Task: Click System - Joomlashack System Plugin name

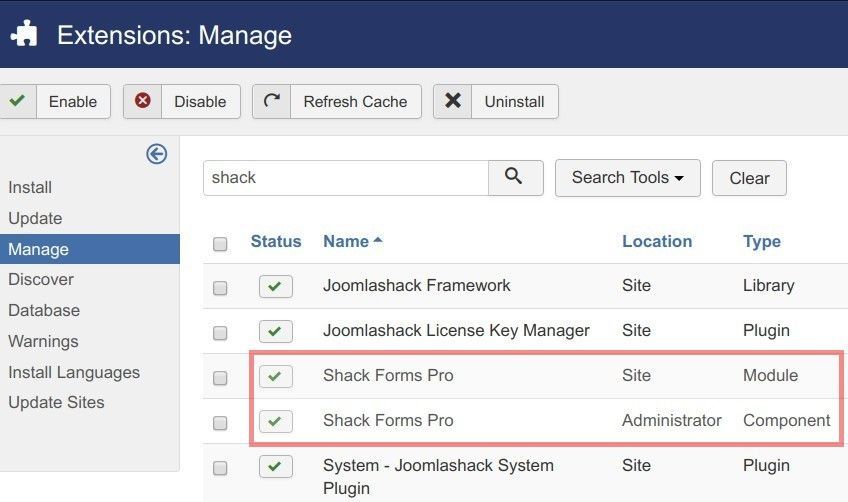Action: [x=439, y=477]
